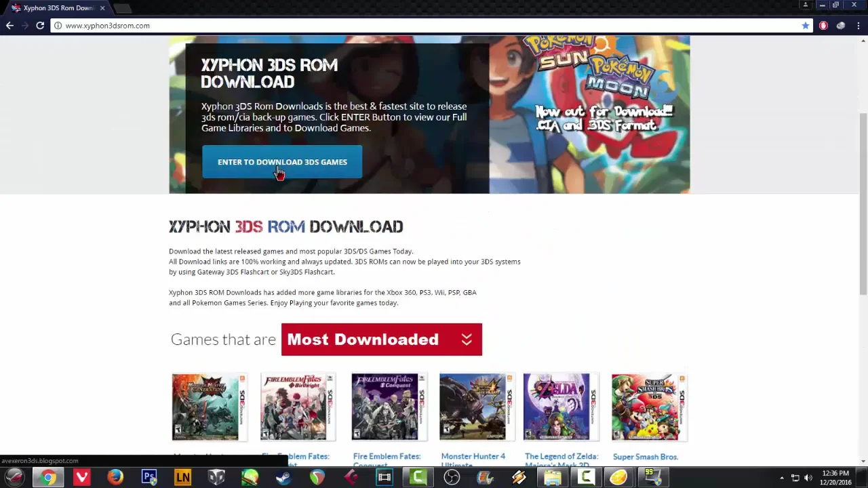This screenshot has height=488, width=868.
Task: Open Steam from the taskbar
Action: click(x=283, y=478)
